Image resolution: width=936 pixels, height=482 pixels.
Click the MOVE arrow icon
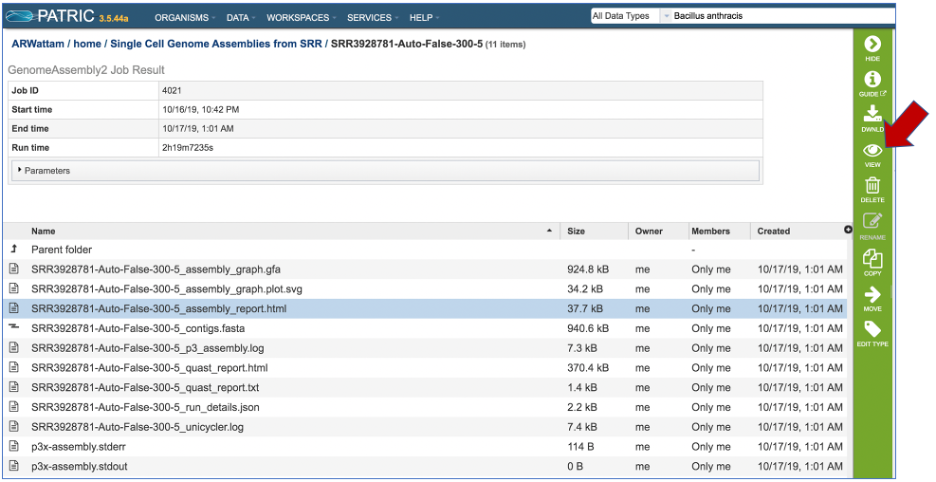(872, 294)
